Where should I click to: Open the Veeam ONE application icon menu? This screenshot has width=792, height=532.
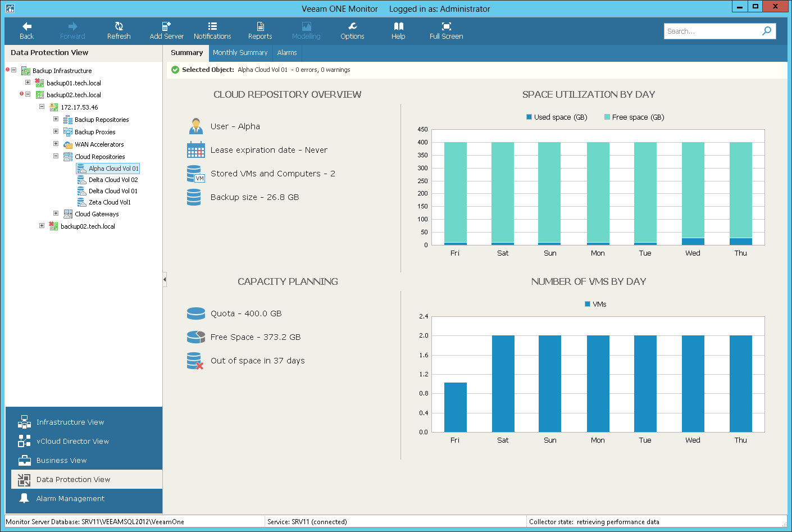coord(10,8)
